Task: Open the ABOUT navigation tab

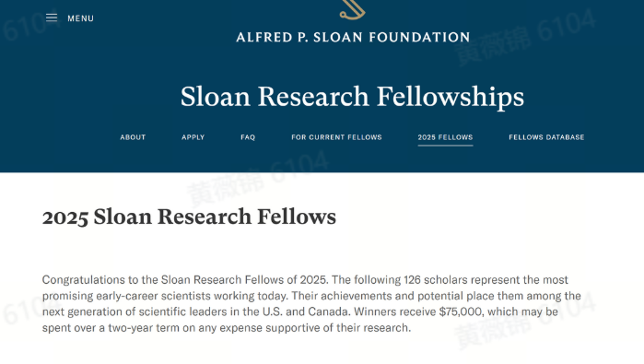Action: 133,137
